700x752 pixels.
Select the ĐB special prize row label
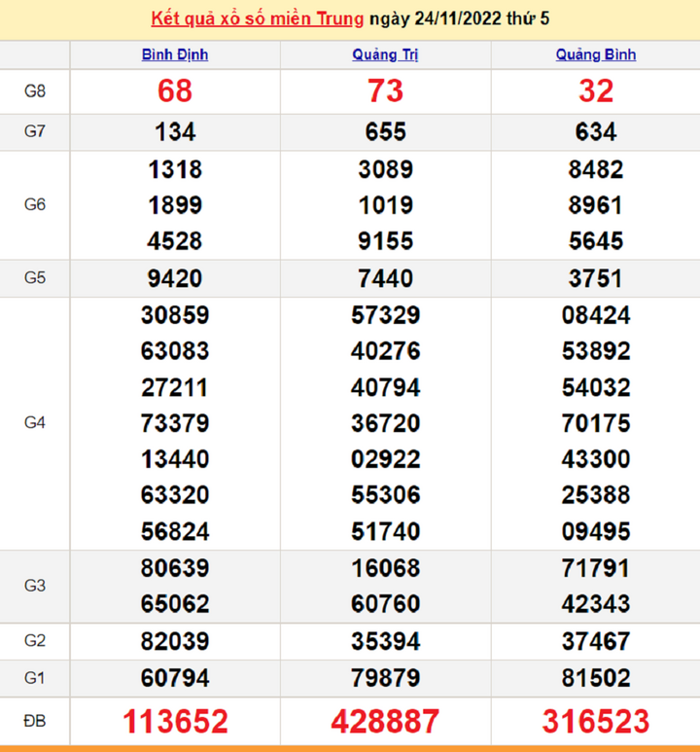point(35,721)
